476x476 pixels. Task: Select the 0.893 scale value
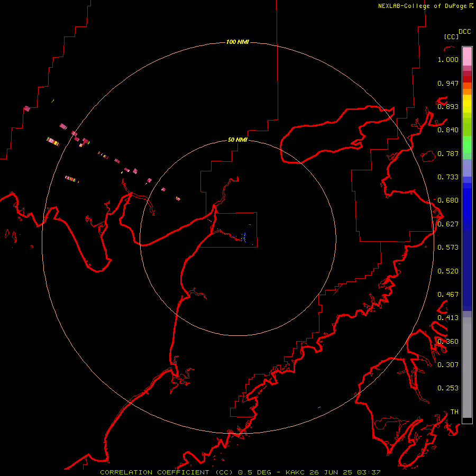click(448, 106)
